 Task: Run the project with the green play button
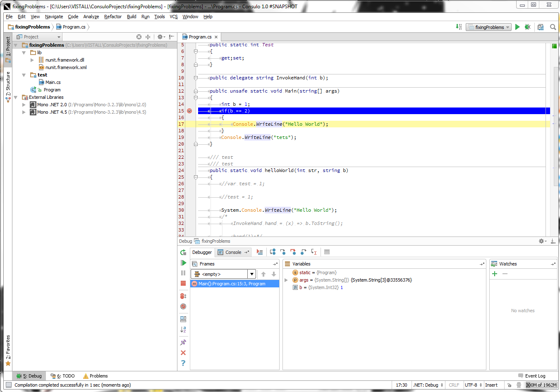(x=517, y=27)
